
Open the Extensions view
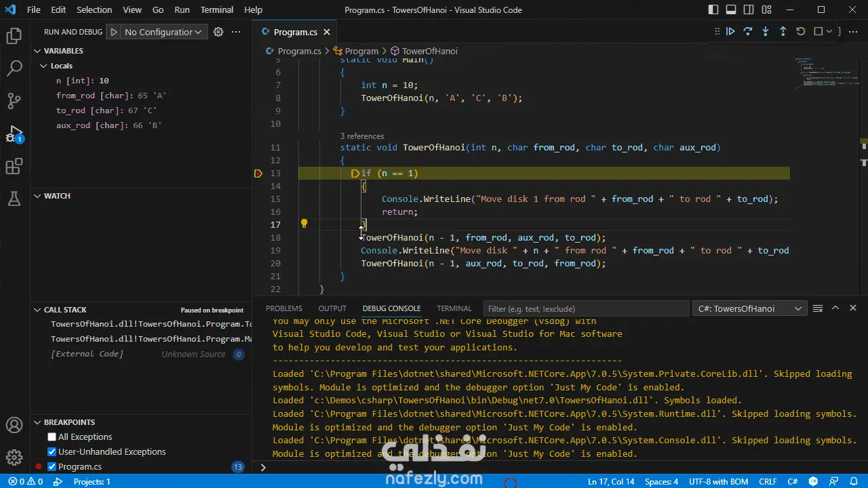14,166
